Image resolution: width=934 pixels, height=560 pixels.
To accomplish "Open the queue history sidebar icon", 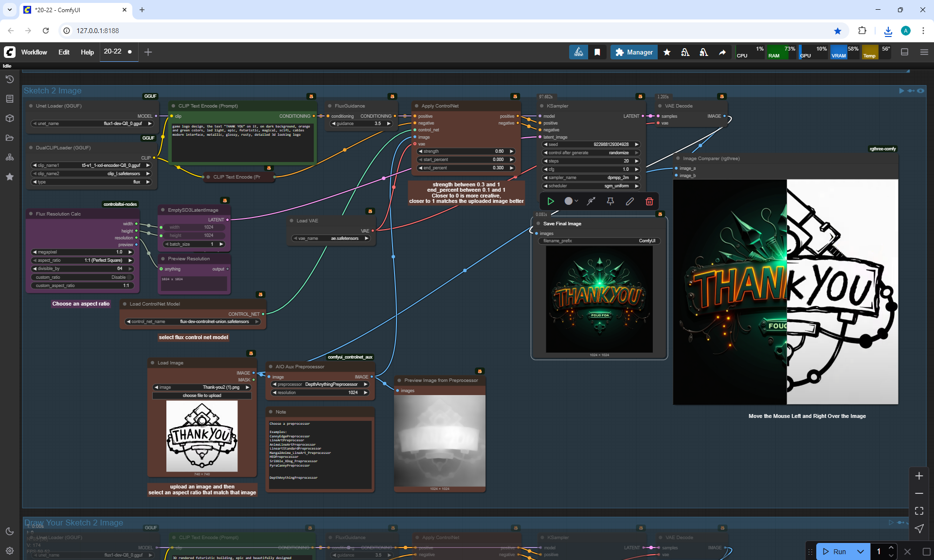I will (10, 79).
